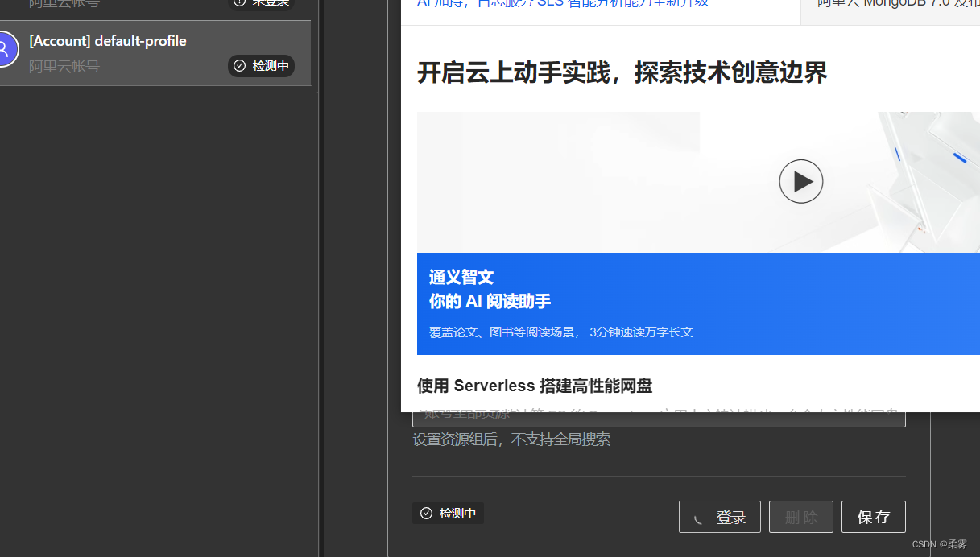
Task: Open 使用 Serverless 搭建高性能网盘 article
Action: tap(535, 386)
